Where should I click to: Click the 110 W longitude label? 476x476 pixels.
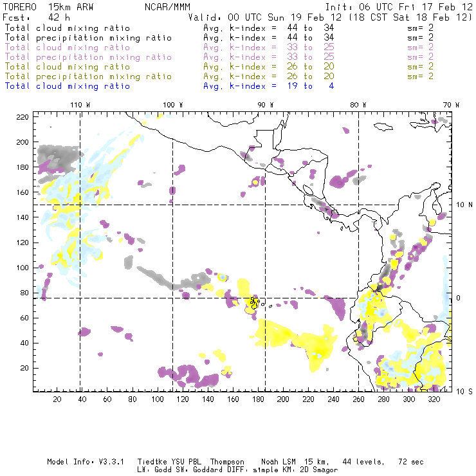tap(80, 105)
